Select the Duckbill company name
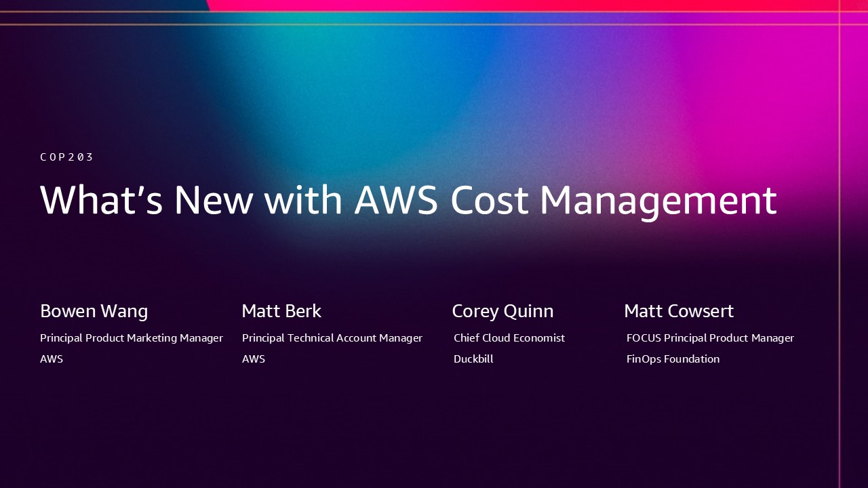This screenshot has height=488, width=868. pyautogui.click(x=473, y=359)
